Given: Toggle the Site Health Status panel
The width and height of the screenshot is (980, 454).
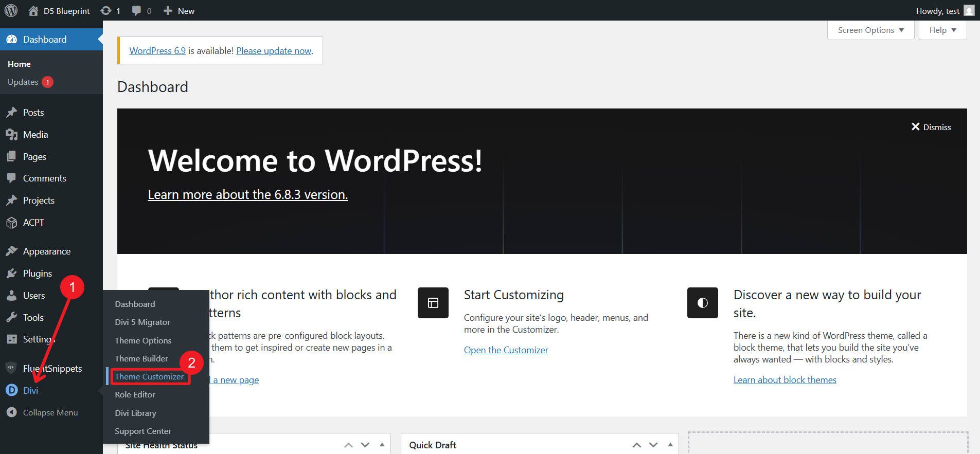Looking at the screenshot, I should tap(382, 445).
